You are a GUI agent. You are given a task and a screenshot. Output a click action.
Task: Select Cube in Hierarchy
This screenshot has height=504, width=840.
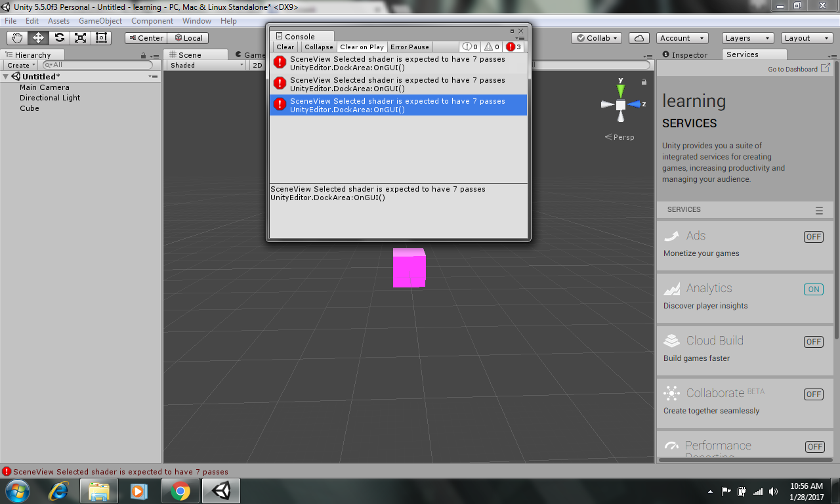pyautogui.click(x=30, y=108)
